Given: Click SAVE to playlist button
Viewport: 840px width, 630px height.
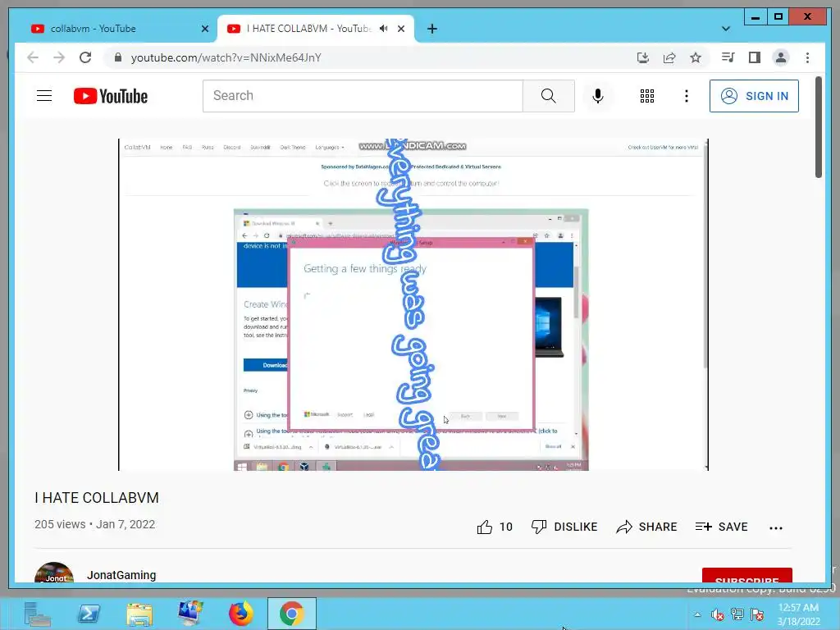Looking at the screenshot, I should tap(721, 527).
